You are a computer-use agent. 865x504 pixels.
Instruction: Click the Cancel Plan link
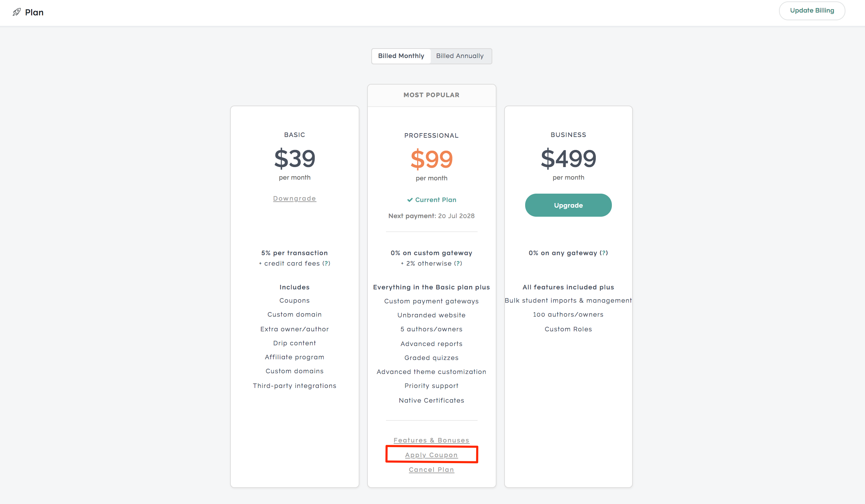point(431,470)
